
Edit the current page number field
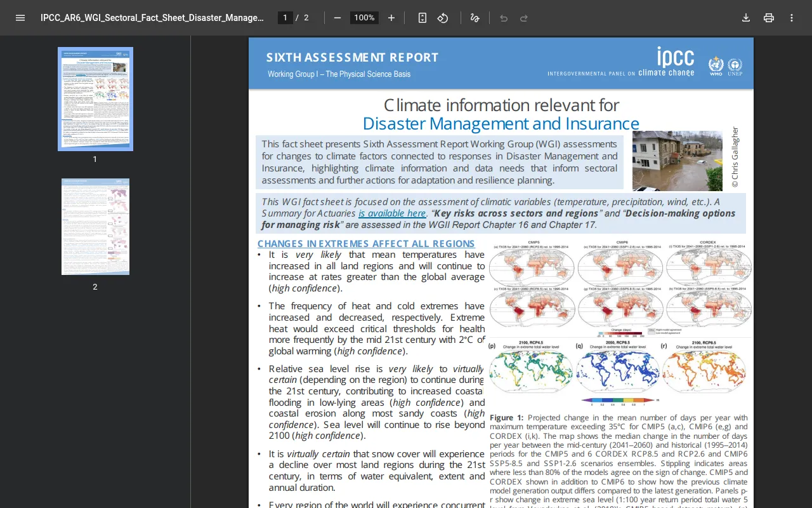285,18
